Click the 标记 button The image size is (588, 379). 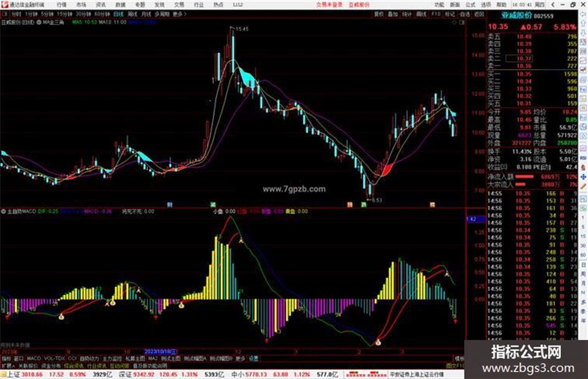(x=450, y=14)
